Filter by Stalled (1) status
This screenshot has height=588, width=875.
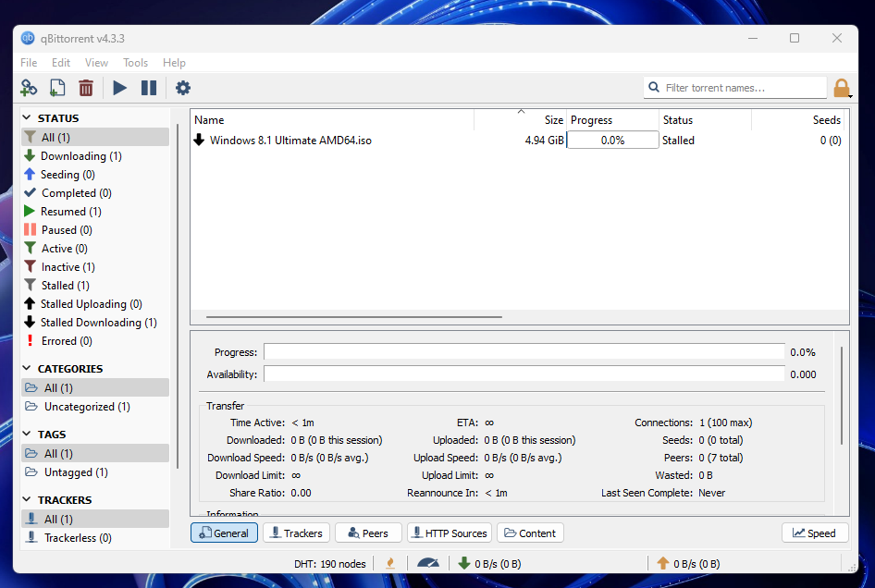(x=95, y=285)
